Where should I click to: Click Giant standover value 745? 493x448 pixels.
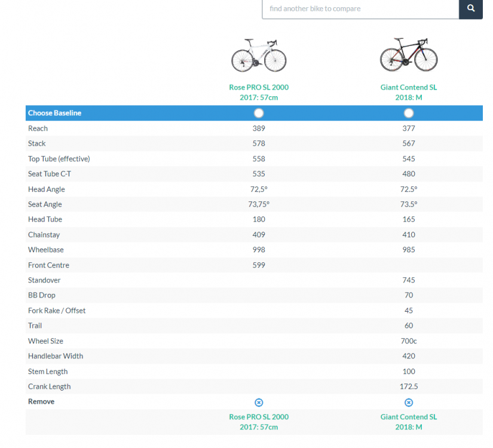tap(408, 280)
